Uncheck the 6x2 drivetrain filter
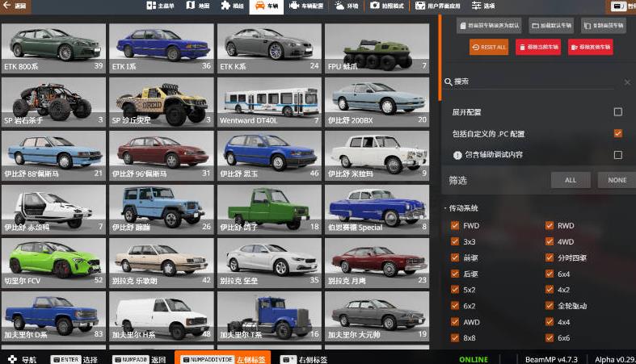 pyautogui.click(x=455, y=306)
